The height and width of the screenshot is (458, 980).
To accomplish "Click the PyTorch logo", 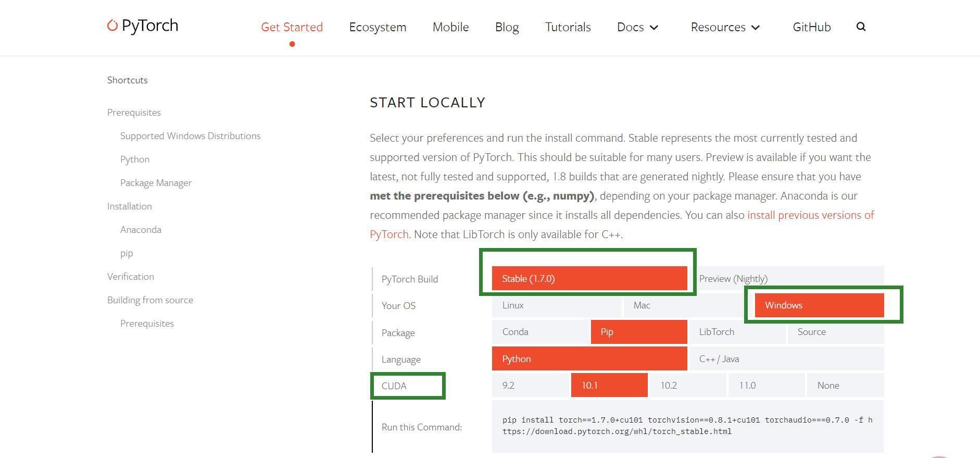I will tap(142, 26).
